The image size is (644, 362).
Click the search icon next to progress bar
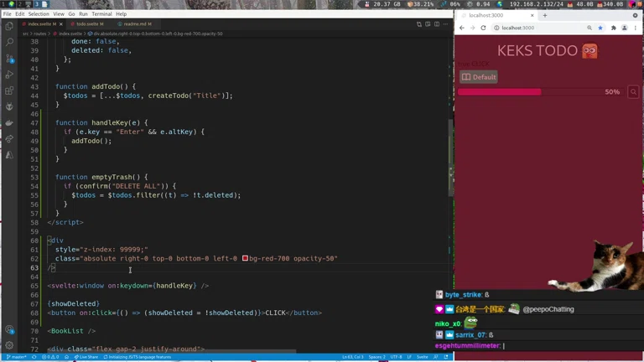(633, 92)
